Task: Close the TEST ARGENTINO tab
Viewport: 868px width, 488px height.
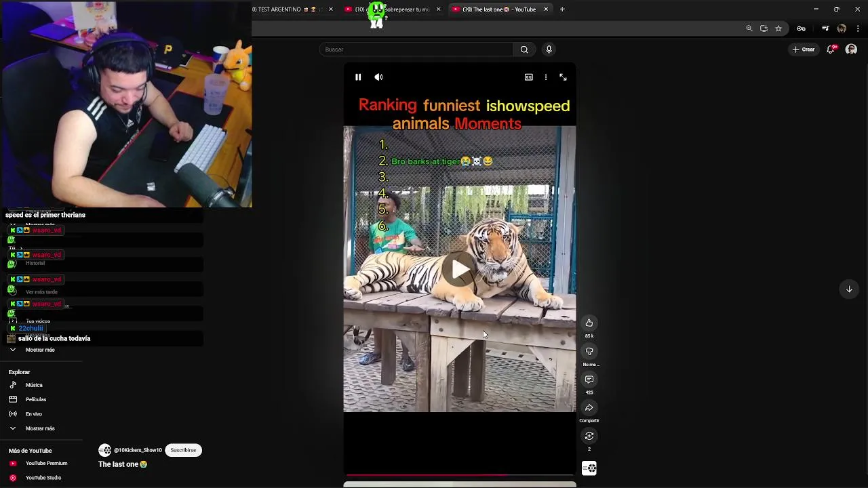Action: [x=331, y=9]
